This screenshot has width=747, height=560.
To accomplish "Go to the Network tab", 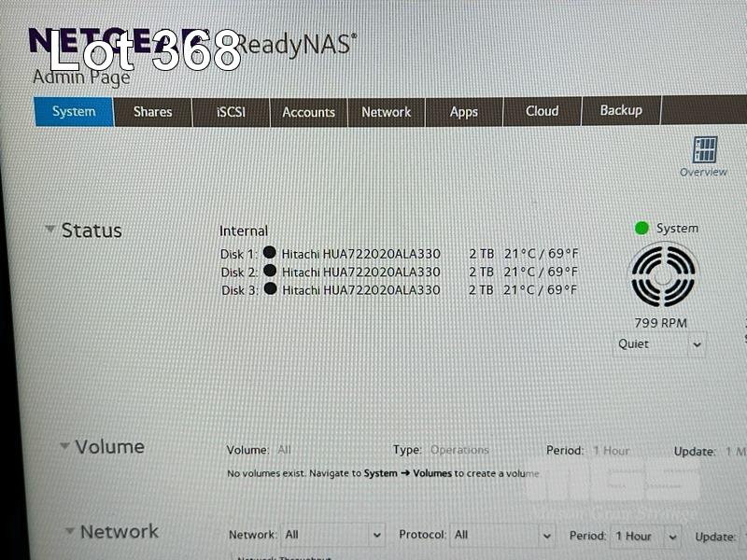I will (386, 112).
